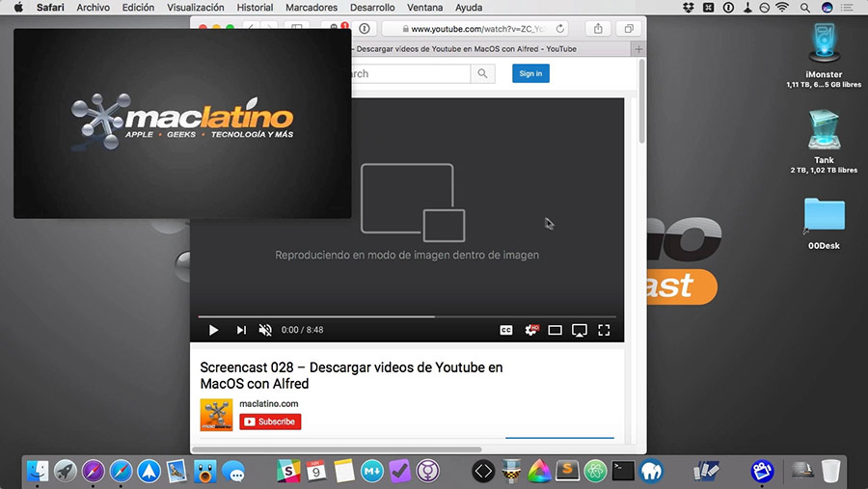Click the Siri icon in menu bar
Viewport: 868px width, 489px height.
pyautogui.click(x=827, y=7)
